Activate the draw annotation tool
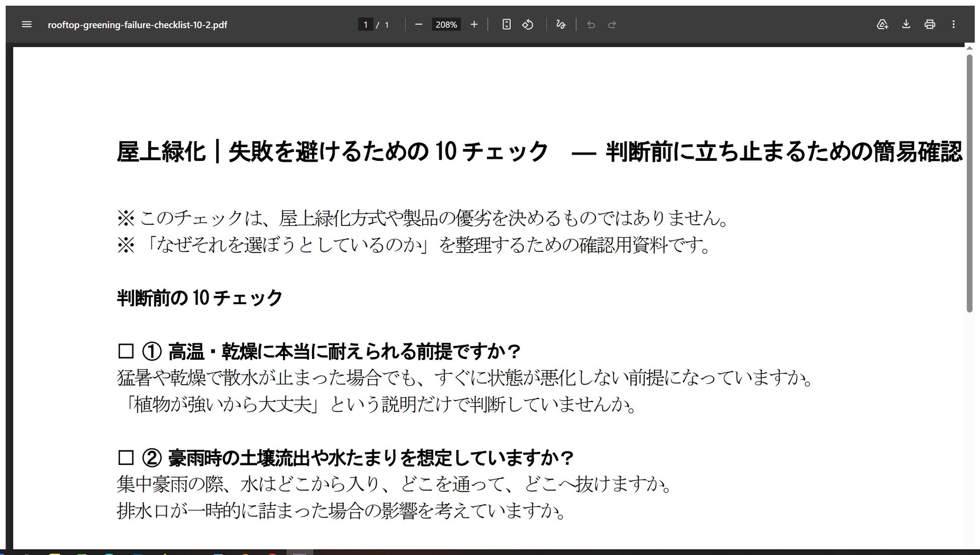 (x=561, y=25)
